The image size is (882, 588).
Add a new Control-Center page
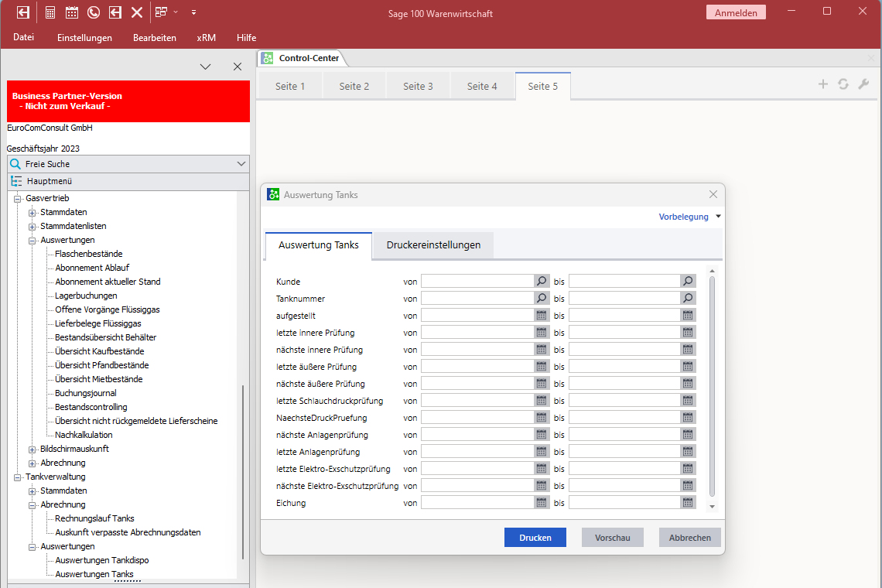823,84
